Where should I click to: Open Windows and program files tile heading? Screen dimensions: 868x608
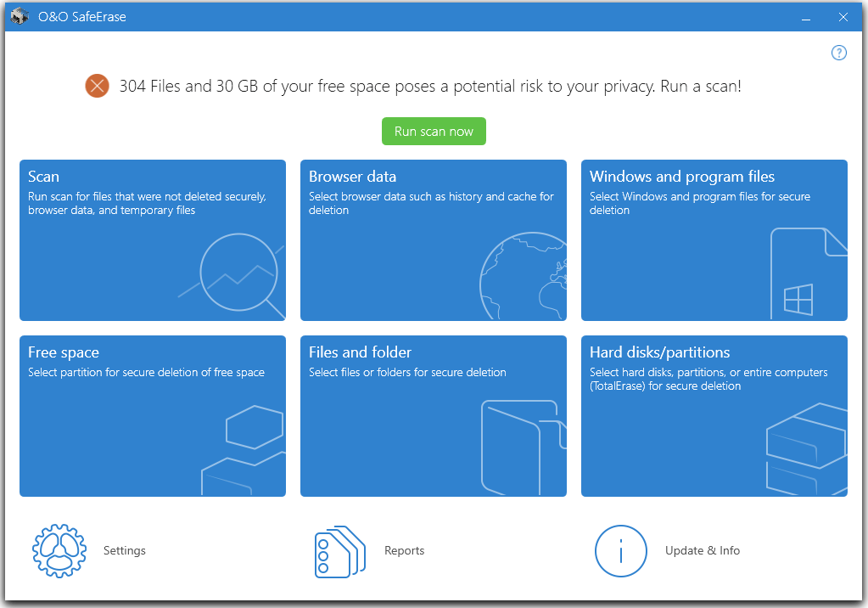pos(682,177)
